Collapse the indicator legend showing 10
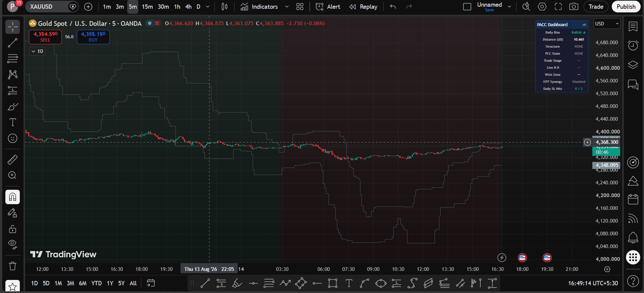The width and height of the screenshot is (644, 293). coord(37,51)
